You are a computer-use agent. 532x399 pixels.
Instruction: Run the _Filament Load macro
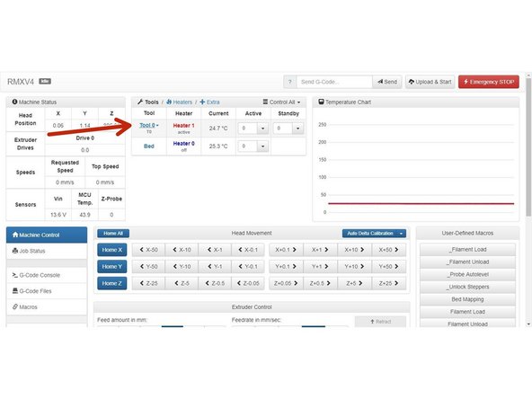(467, 250)
